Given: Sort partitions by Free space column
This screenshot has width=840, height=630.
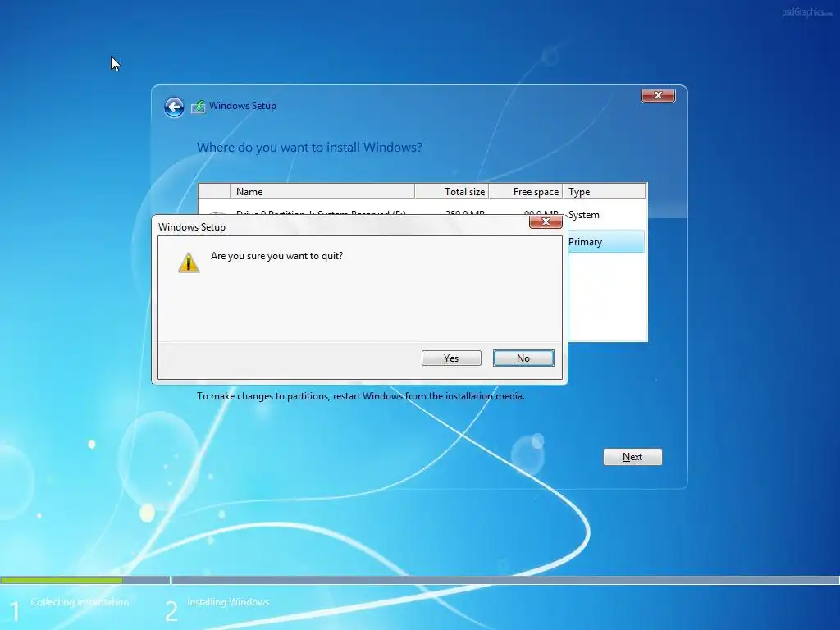Looking at the screenshot, I should (526, 191).
